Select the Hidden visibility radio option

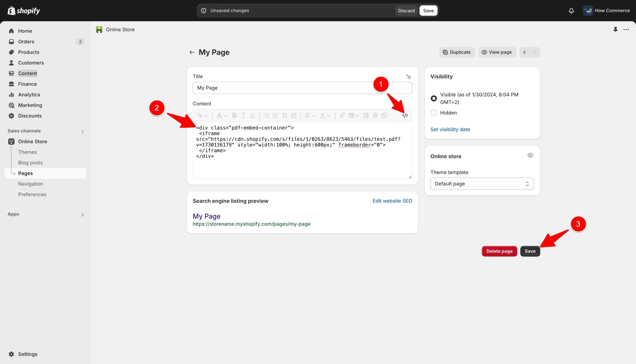coord(434,113)
